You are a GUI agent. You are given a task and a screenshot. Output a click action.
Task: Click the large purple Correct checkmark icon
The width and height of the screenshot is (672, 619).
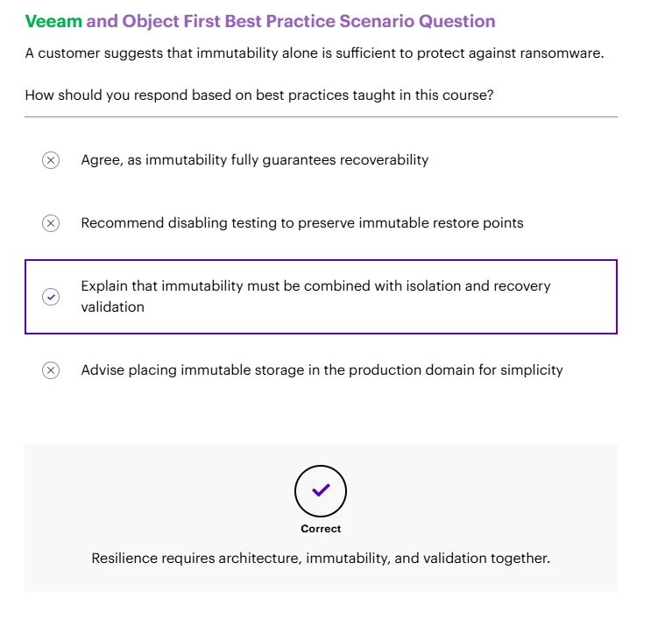pos(321,490)
